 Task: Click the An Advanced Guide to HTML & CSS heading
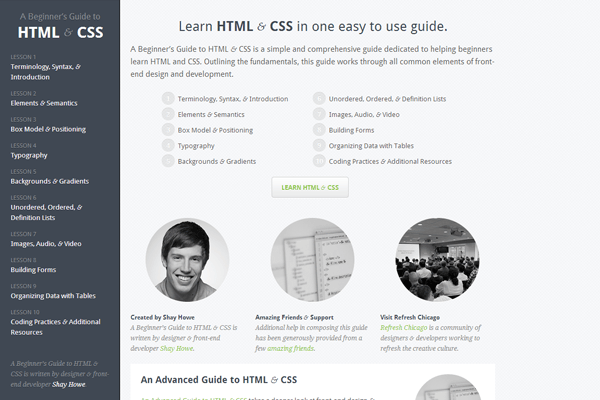pos(219,380)
